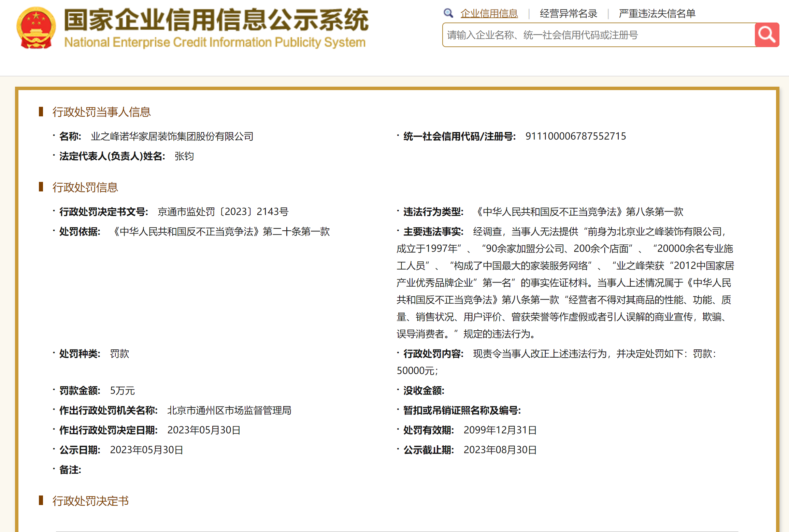Click the 处罚有效期 date 2099年12月31日
Screen dimensions: 789x532
point(500,430)
